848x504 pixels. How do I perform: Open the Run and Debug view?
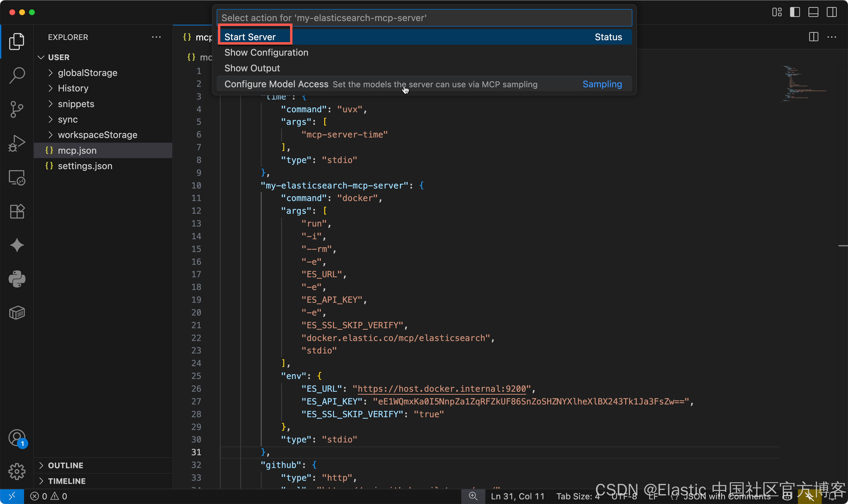click(17, 143)
